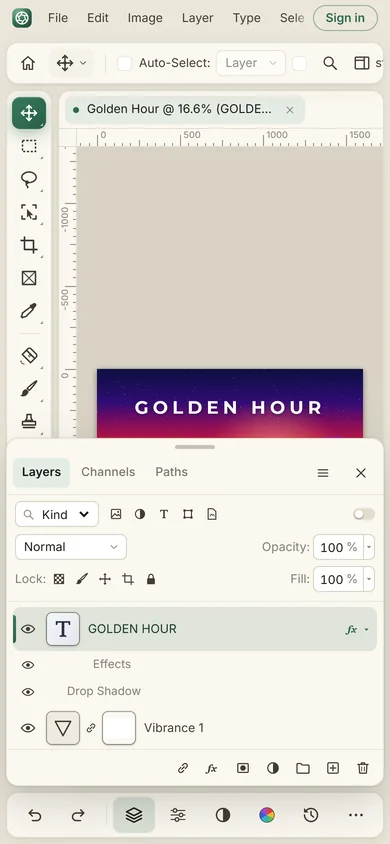Create a new layer
Viewport: 390px width, 844px height.
coord(333,768)
